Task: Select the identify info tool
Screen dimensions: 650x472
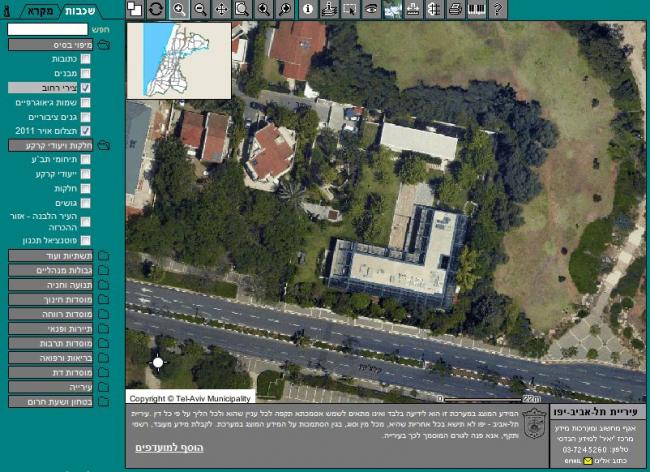Action: click(x=307, y=9)
